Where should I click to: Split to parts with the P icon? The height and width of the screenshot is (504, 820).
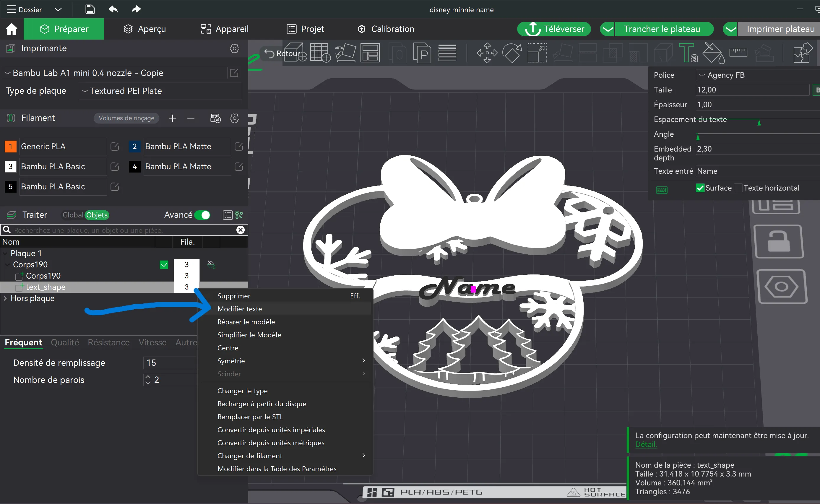[x=422, y=52]
